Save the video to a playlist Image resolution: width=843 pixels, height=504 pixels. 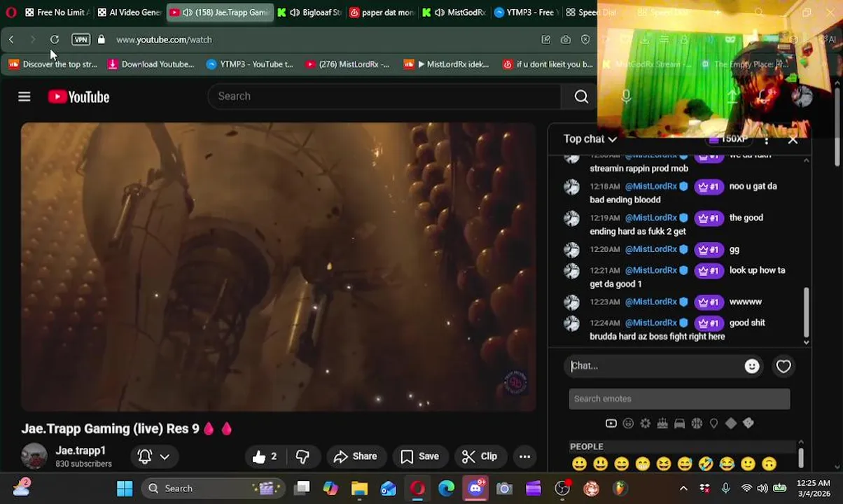pos(419,456)
